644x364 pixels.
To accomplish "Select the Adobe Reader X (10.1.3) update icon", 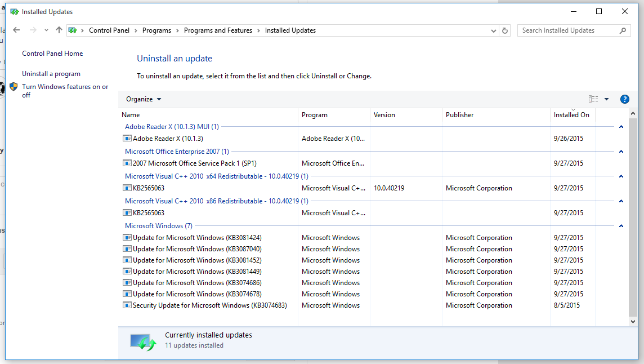I will pyautogui.click(x=127, y=139).
